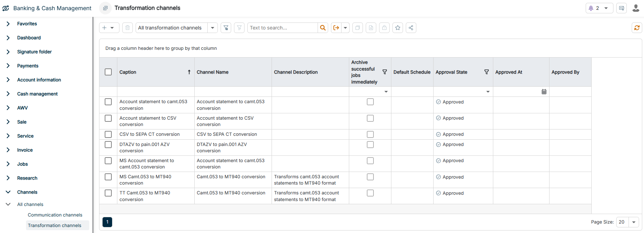This screenshot has width=644, height=233.
Task: Refresh the list with orange refresh icon
Action: pos(637,28)
